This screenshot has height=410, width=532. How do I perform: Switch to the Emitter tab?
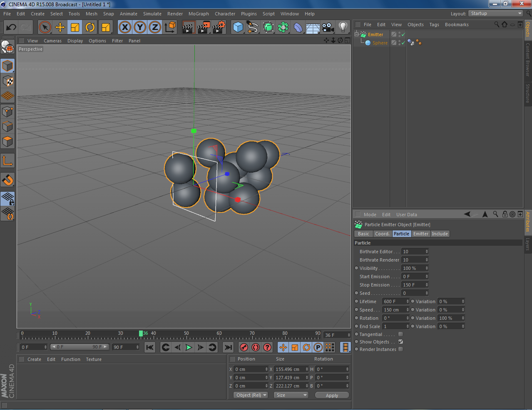[421, 234]
